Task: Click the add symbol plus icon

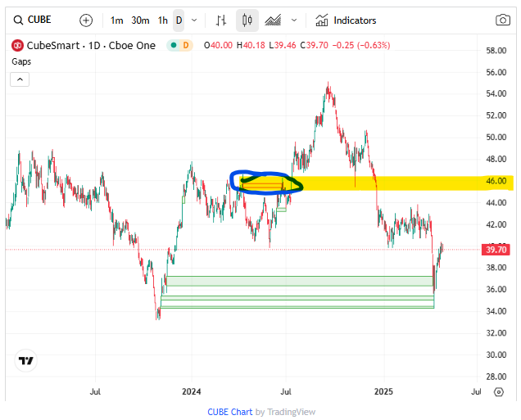Action: click(x=86, y=20)
